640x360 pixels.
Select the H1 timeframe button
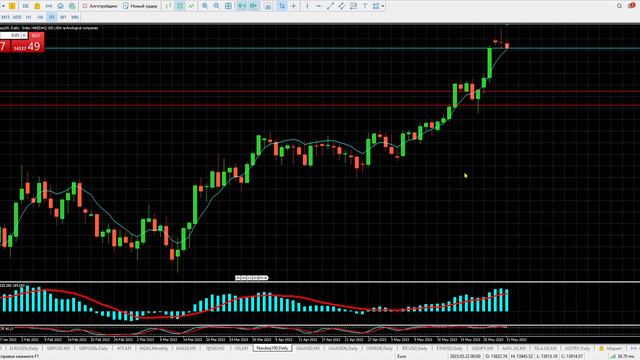[29, 17]
